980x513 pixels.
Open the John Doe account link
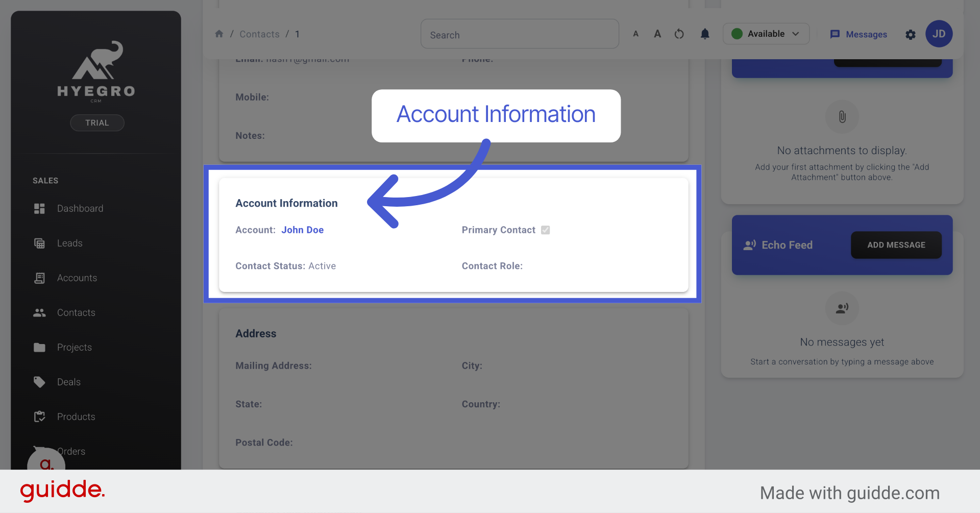(302, 230)
